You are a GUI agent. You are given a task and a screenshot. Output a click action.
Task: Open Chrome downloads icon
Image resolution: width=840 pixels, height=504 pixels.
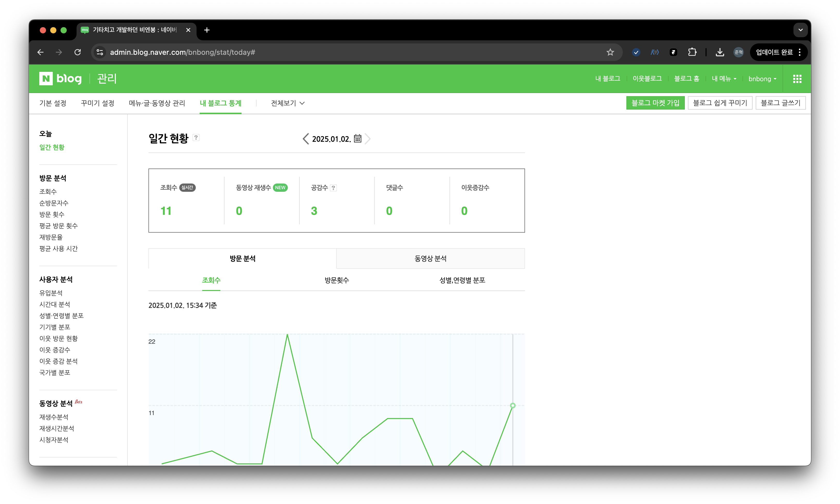pos(720,52)
